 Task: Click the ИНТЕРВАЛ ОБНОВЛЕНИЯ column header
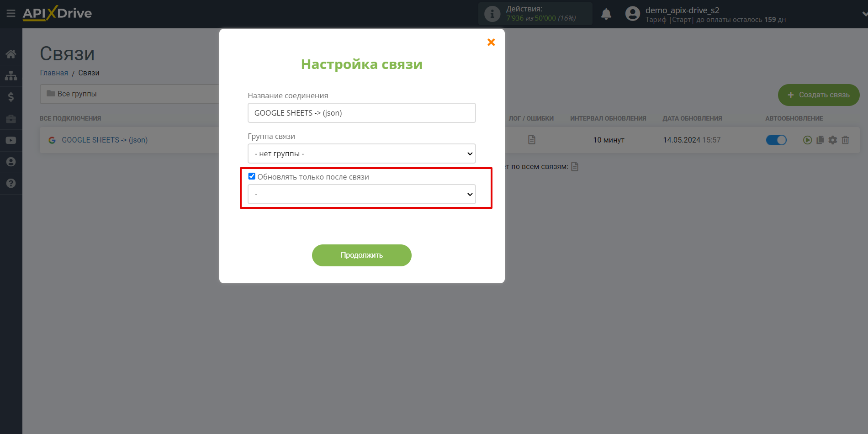608,118
